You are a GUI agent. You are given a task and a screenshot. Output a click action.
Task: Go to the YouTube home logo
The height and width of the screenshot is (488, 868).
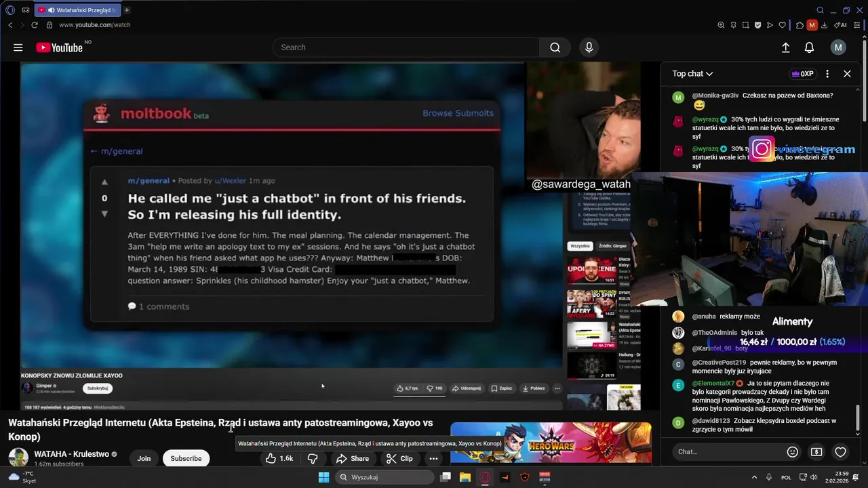pos(59,47)
